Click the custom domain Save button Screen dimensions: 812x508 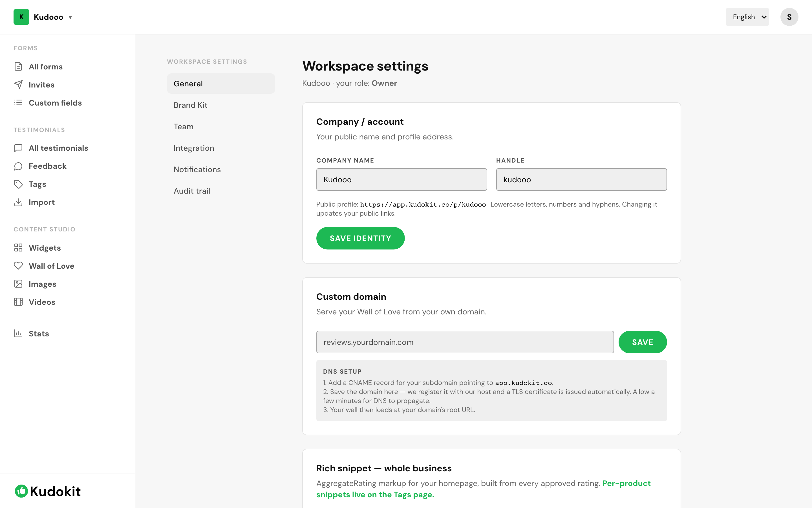point(642,342)
